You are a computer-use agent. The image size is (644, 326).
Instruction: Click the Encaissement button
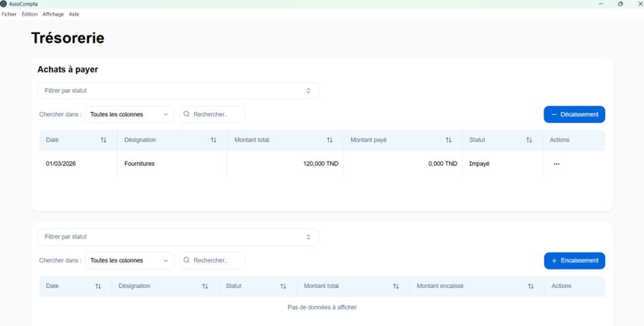(574, 261)
